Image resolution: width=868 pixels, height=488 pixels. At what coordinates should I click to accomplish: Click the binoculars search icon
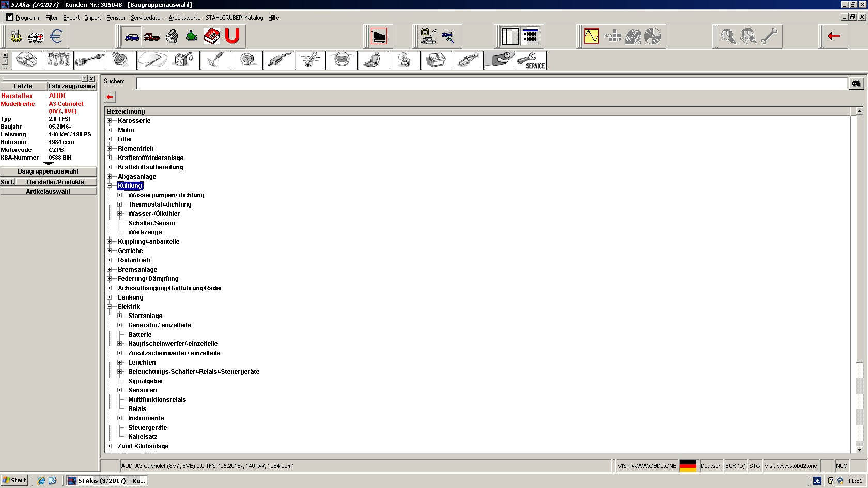click(856, 83)
